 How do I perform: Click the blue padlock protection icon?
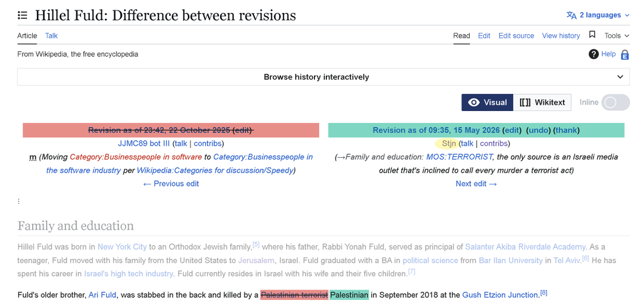(625, 55)
